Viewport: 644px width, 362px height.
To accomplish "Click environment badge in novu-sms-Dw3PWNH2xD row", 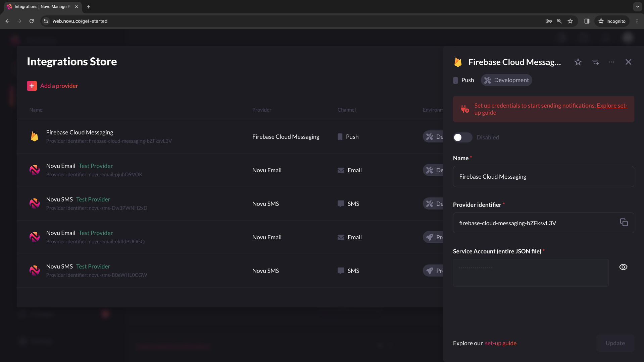I will 433,204.
